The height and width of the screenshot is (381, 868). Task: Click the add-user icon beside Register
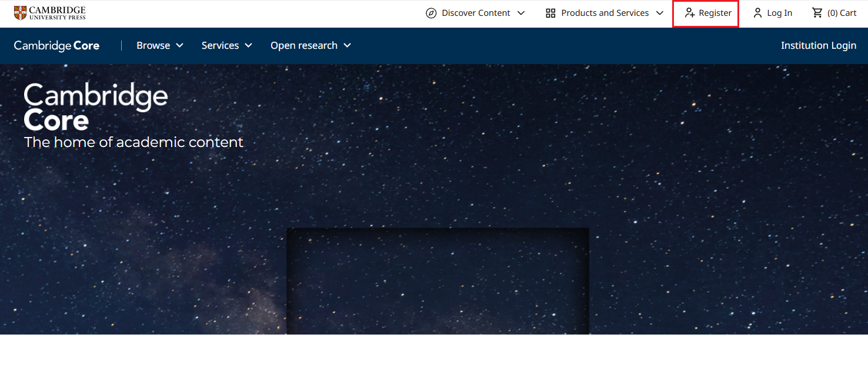(690, 13)
